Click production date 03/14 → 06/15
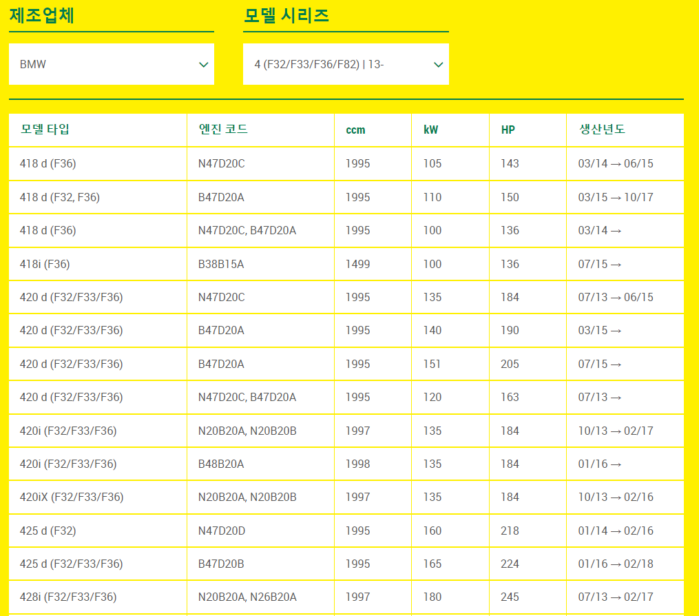 point(616,164)
